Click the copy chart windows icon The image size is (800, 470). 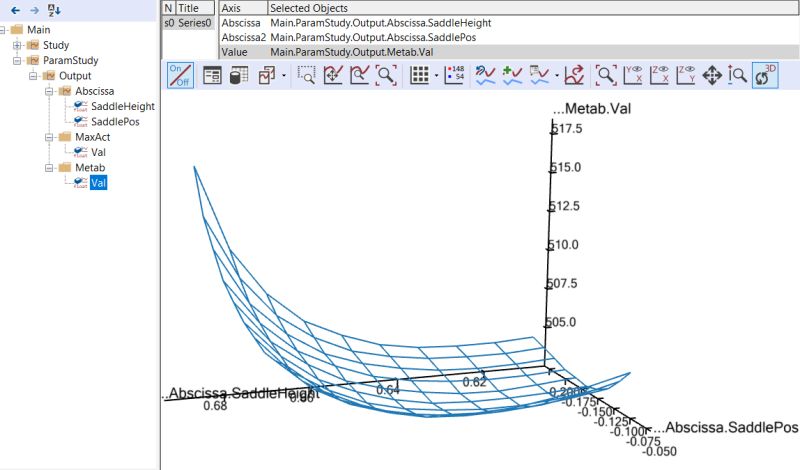pos(267,76)
